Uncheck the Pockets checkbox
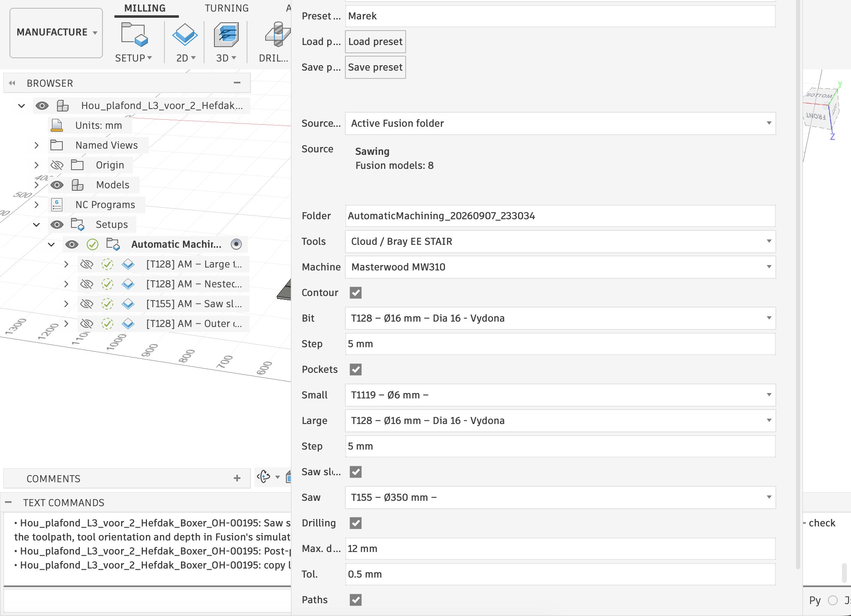The image size is (851, 616). (356, 370)
